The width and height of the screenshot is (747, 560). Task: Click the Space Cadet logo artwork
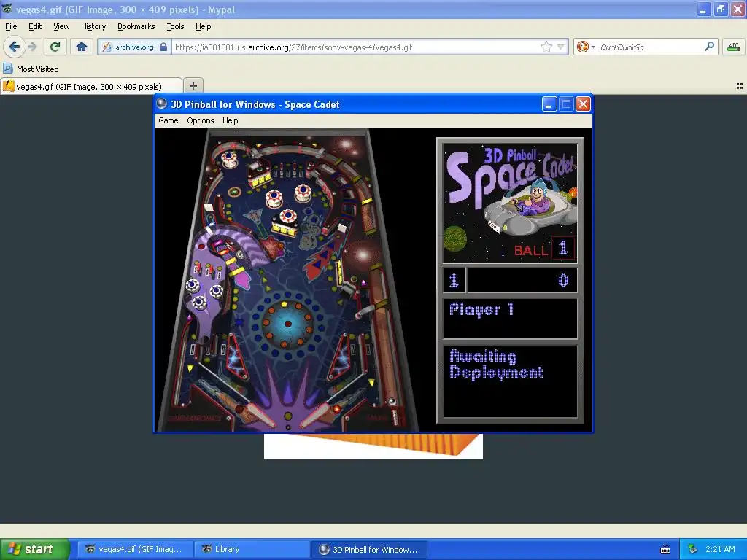coord(510,202)
